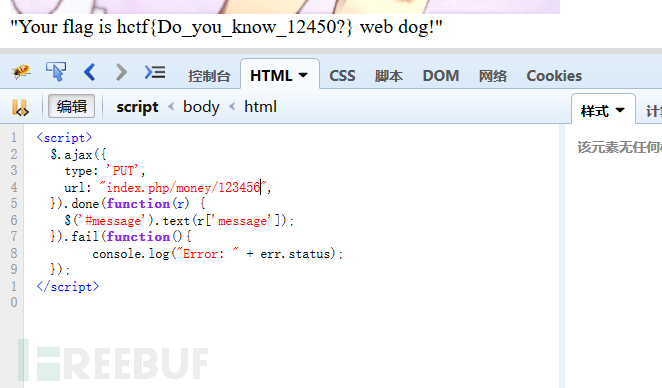Image resolution: width=662 pixels, height=388 pixels.
Task: Click the 编辑 edit button
Action: (x=71, y=106)
